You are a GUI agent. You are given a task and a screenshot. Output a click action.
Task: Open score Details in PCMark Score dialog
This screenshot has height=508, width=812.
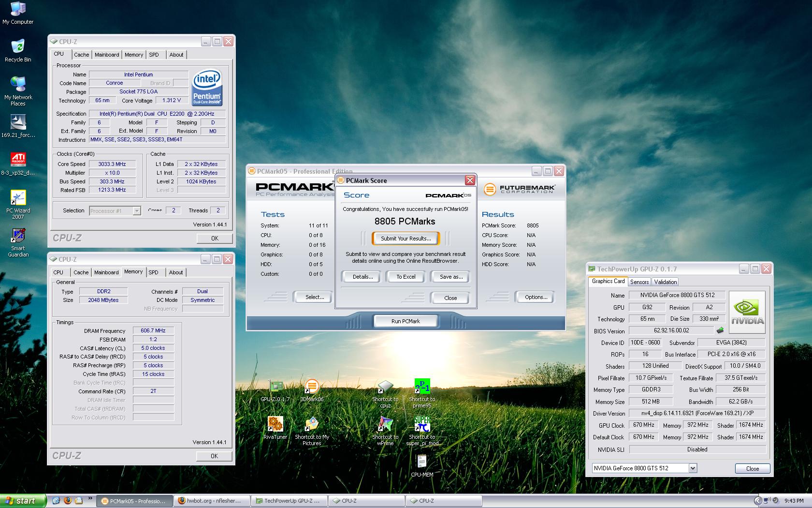[362, 277]
